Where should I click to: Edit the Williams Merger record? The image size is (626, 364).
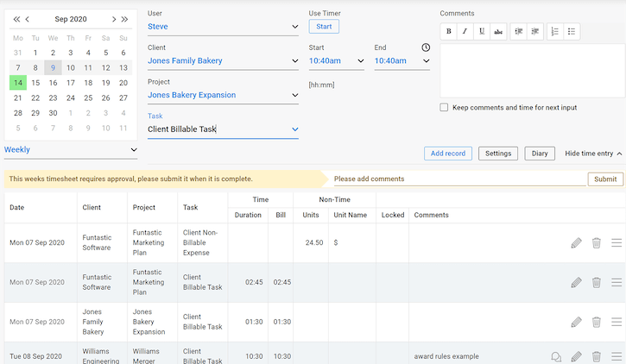[x=576, y=356]
